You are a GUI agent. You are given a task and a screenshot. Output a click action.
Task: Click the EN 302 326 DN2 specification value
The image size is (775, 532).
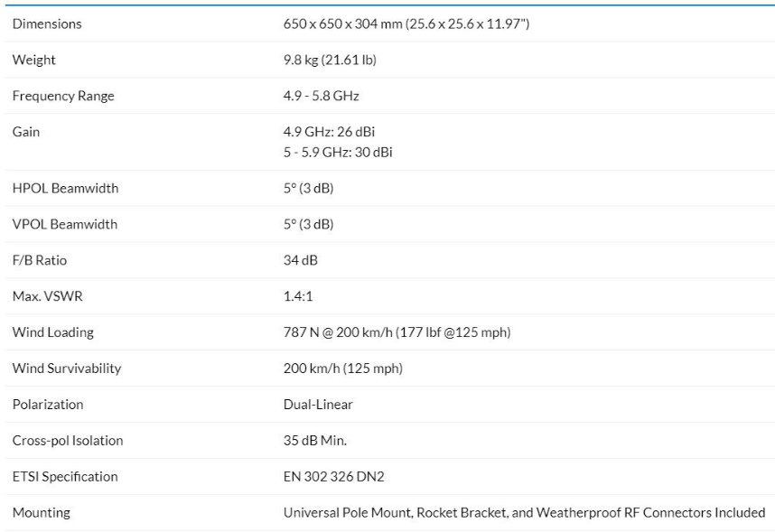[x=333, y=477]
